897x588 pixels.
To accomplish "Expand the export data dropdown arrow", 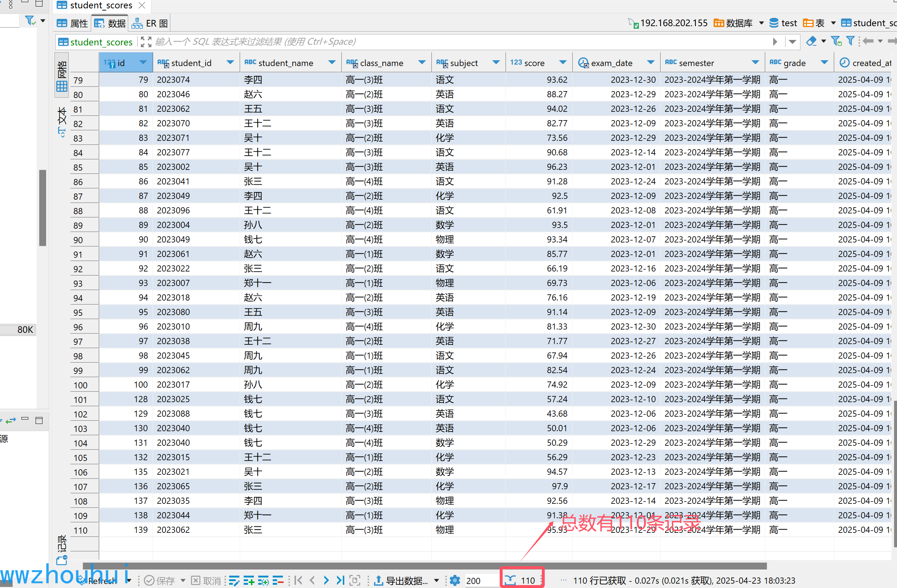I will coord(437,580).
